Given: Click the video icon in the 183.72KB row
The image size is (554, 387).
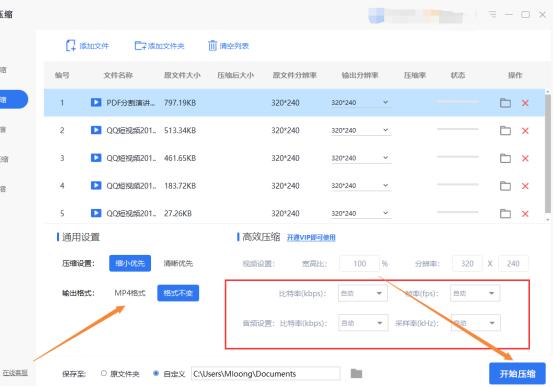Looking at the screenshot, I should (96, 186).
